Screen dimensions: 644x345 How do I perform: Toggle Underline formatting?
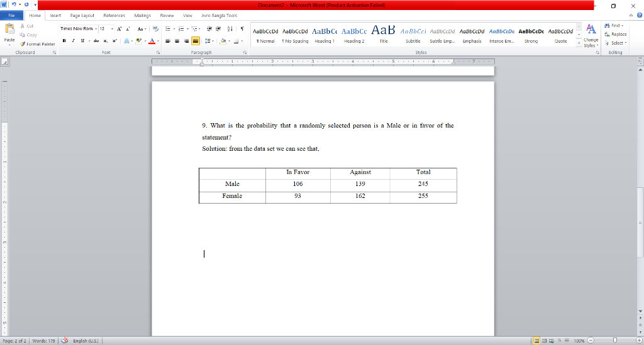[x=82, y=41]
